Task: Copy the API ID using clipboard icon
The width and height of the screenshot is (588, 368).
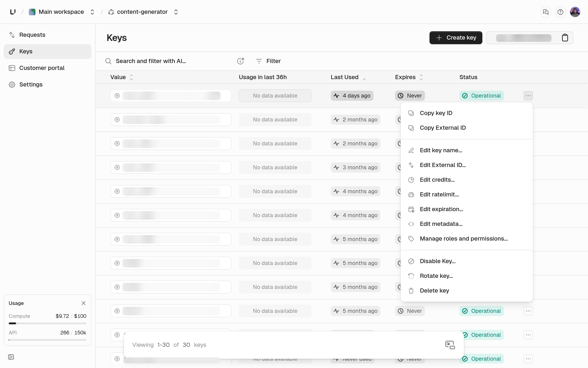Action: (x=565, y=38)
